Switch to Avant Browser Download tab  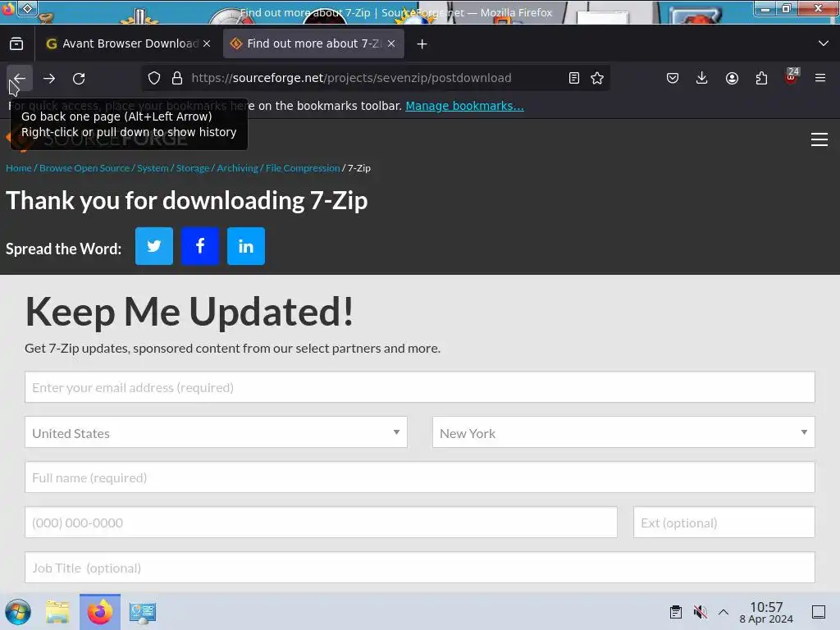[x=129, y=44]
